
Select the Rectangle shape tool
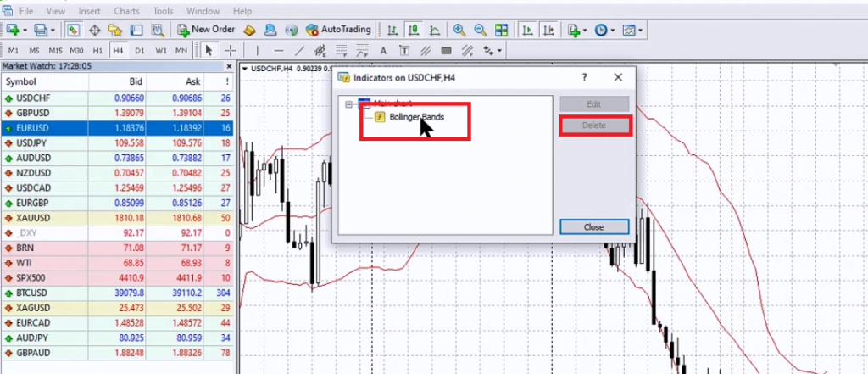point(446,51)
